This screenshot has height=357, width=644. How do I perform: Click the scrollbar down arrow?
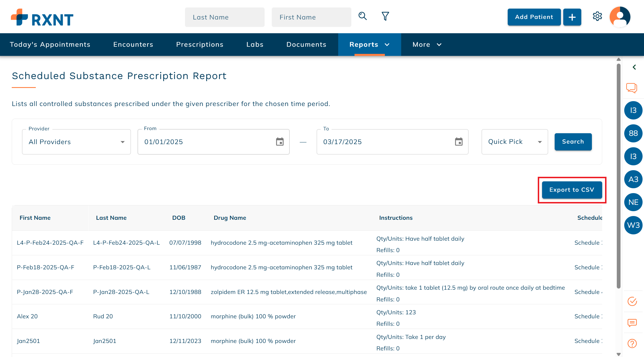(x=619, y=354)
